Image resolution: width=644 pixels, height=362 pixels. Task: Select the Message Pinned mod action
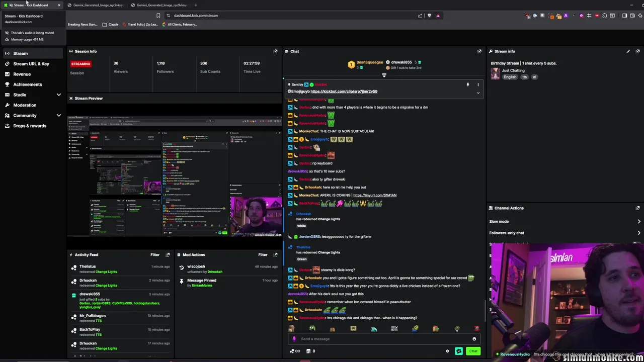coord(228,283)
